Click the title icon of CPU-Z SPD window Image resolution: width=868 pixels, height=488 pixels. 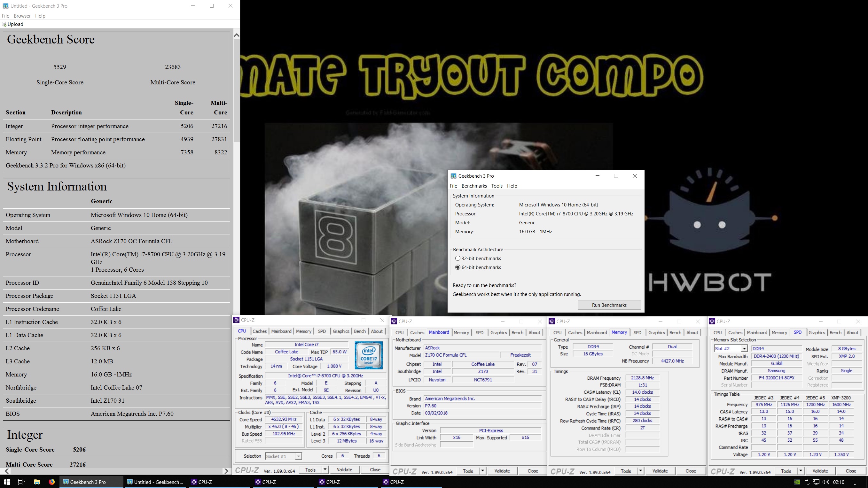coord(712,321)
